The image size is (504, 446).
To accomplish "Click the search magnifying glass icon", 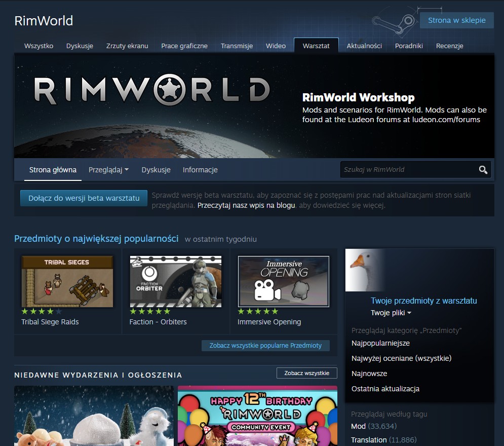I will click(483, 170).
